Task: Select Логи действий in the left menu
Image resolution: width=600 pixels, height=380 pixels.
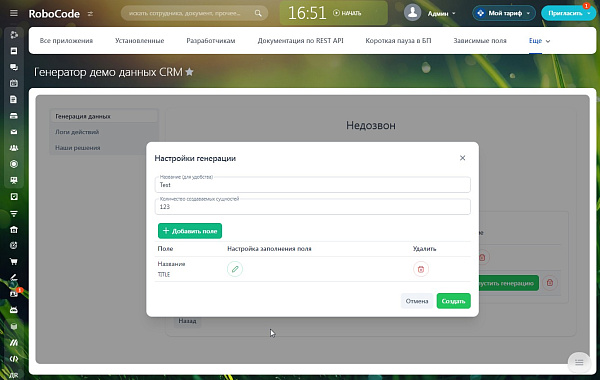Action: pos(77,132)
